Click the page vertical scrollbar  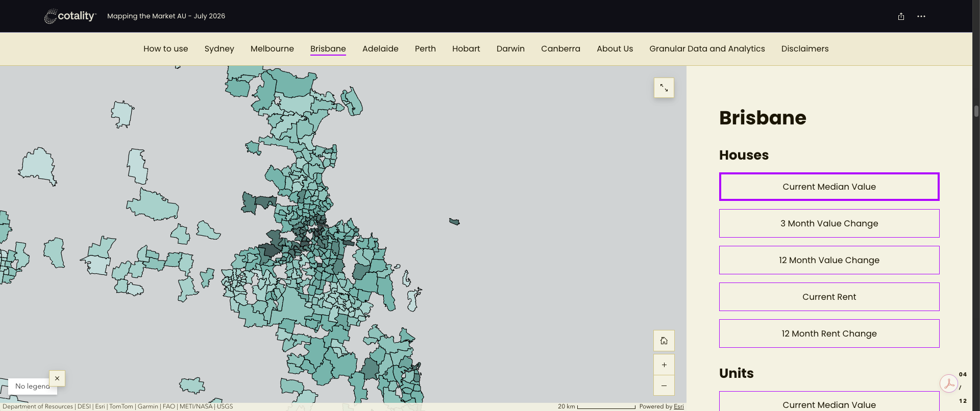click(x=976, y=111)
